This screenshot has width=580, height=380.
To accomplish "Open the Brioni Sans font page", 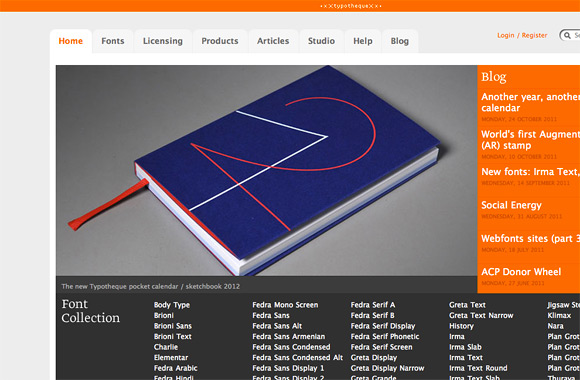I will tap(173, 326).
